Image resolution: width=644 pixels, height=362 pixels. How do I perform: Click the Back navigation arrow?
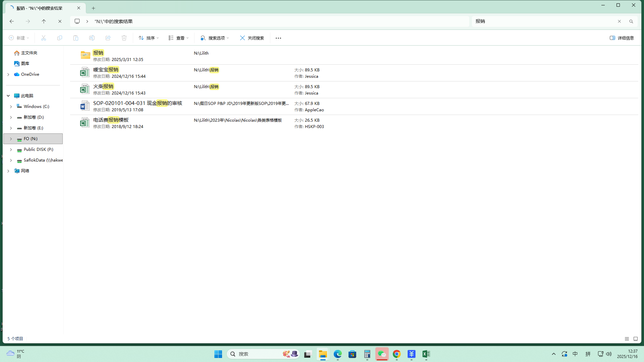12,21
